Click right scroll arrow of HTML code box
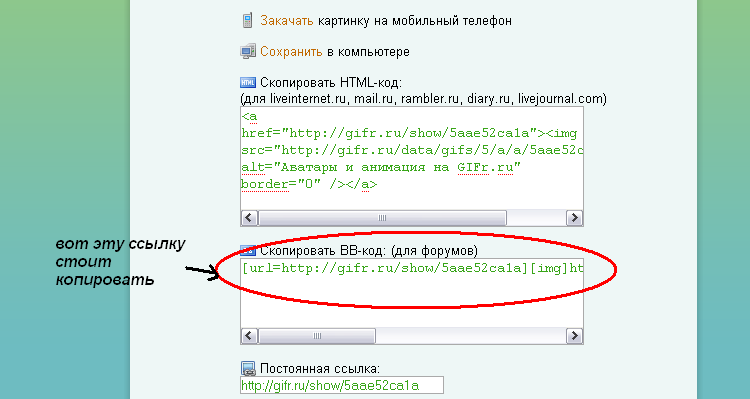Image resolution: width=750 pixels, height=399 pixels. pos(574,218)
